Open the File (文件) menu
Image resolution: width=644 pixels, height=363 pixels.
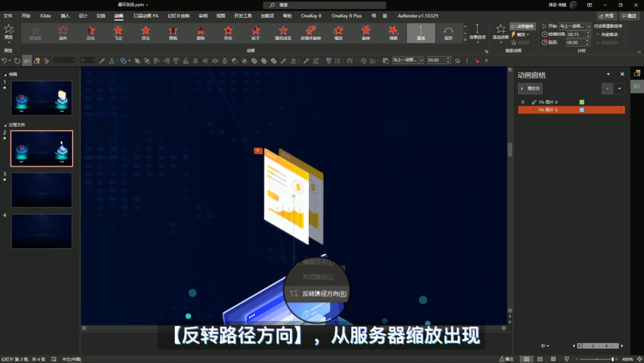pyautogui.click(x=8, y=16)
